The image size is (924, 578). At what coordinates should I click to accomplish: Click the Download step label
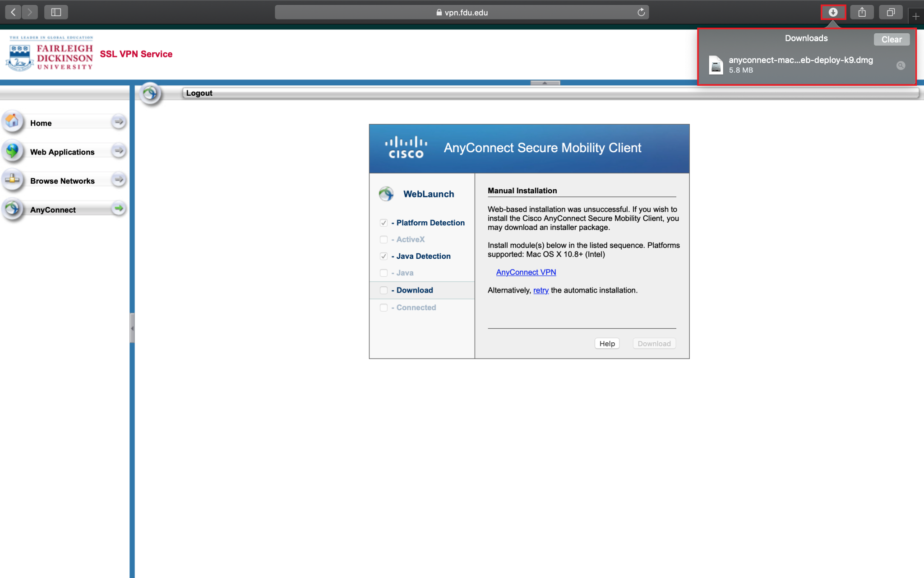tap(415, 290)
